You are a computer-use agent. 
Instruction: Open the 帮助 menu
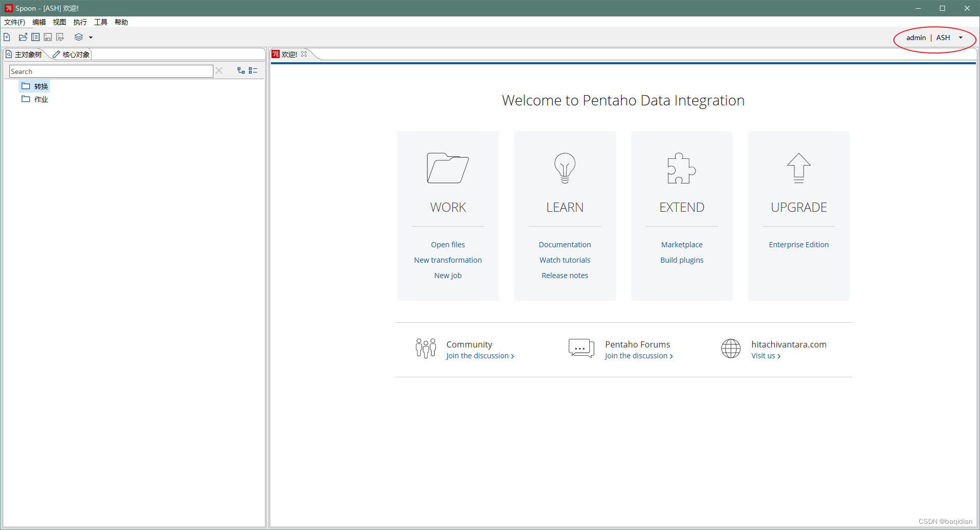pyautogui.click(x=121, y=22)
